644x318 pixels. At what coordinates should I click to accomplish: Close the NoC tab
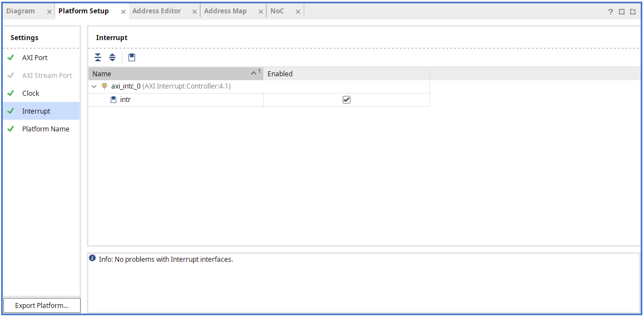298,12
